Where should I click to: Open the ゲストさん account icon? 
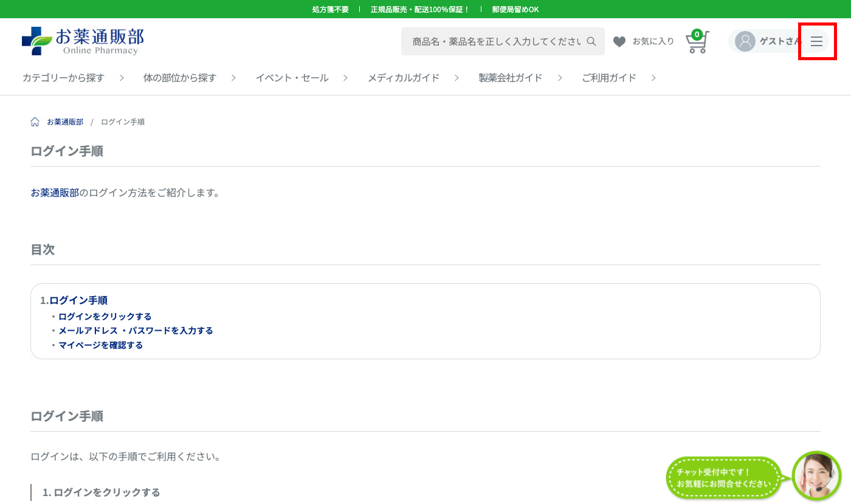point(744,41)
